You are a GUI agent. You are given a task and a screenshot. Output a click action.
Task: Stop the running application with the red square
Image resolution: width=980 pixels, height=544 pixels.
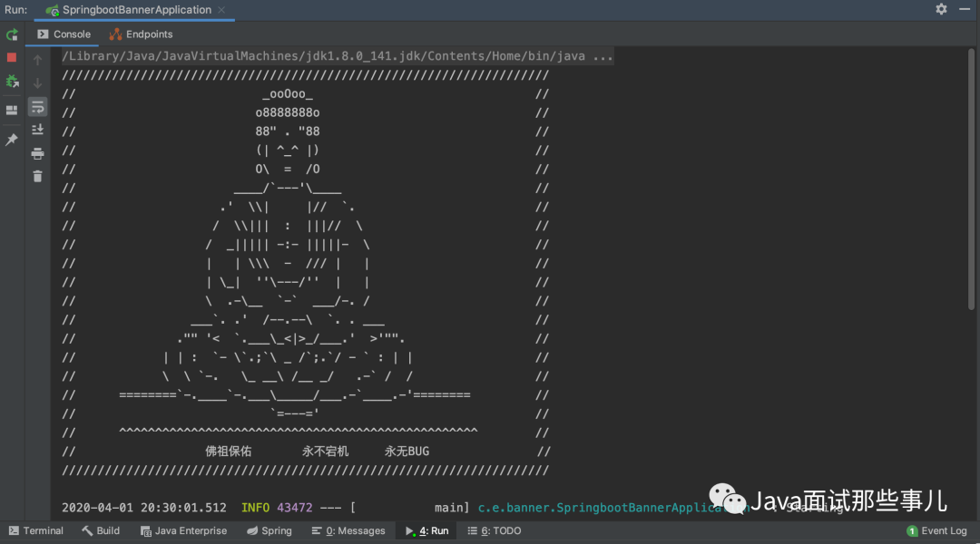(x=12, y=57)
